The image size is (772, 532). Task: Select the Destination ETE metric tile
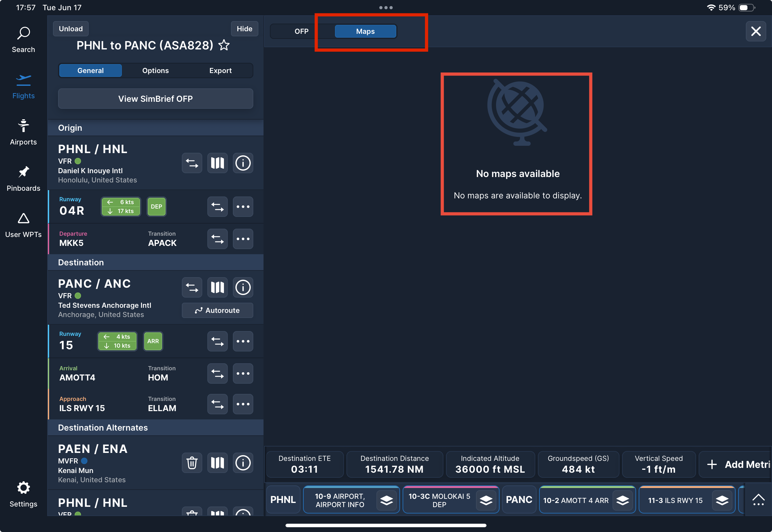pos(304,464)
